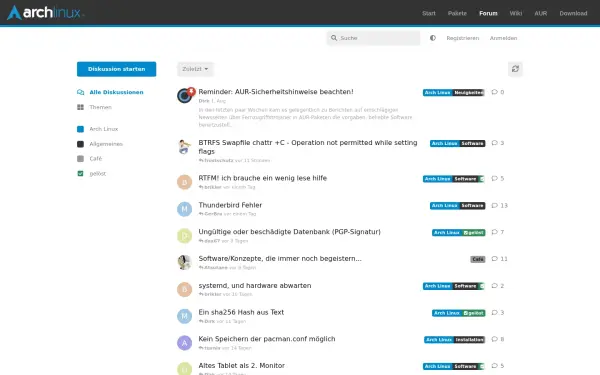The height and width of the screenshot is (375, 600).
Task: Open the systemd, und hardware abwarten thread
Action: 254,285
